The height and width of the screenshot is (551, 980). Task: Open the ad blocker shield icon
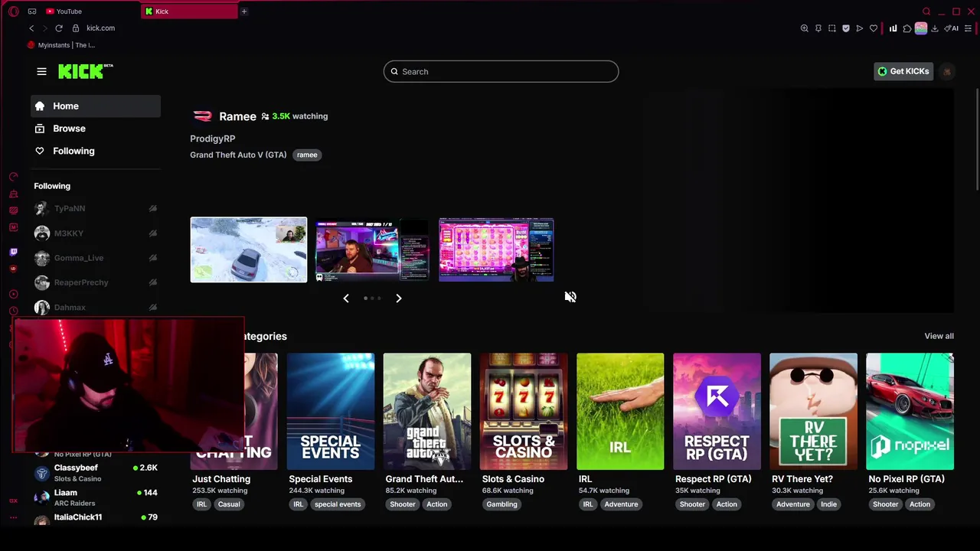coord(845,28)
